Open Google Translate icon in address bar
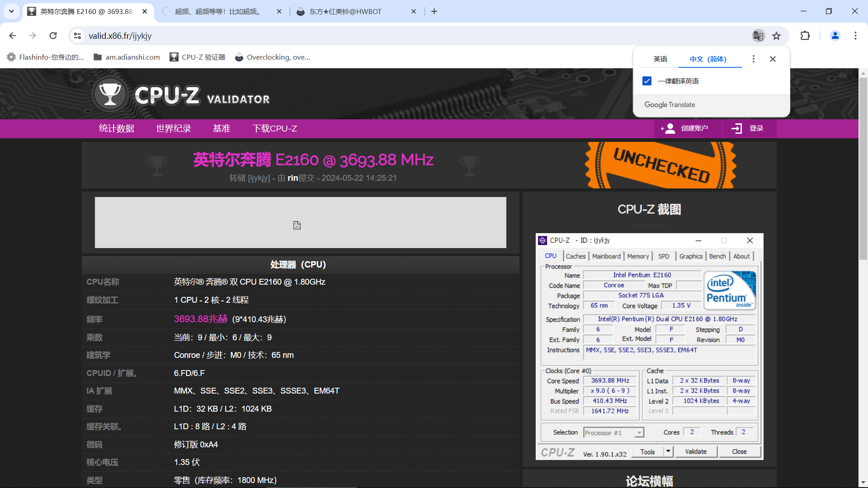 click(758, 36)
